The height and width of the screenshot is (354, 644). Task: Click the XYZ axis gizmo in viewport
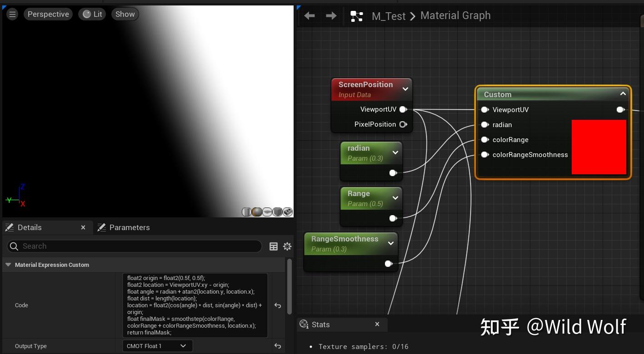tap(16, 196)
